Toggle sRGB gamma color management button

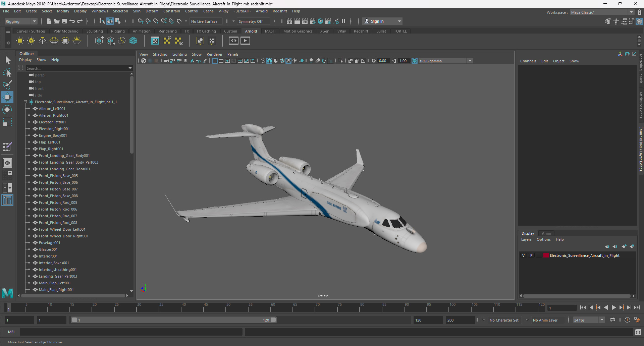pyautogui.click(x=415, y=61)
